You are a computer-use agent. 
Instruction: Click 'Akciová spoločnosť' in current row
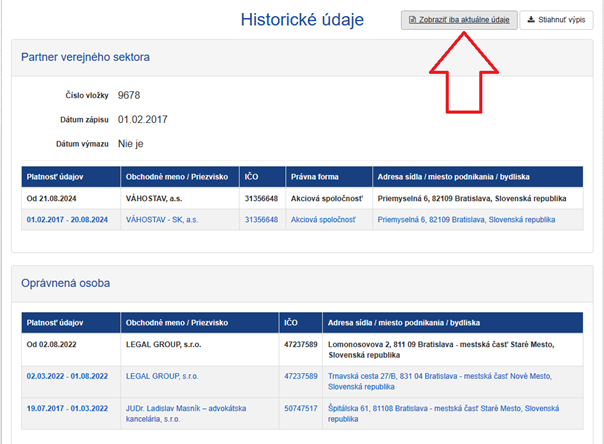pyautogui.click(x=327, y=198)
